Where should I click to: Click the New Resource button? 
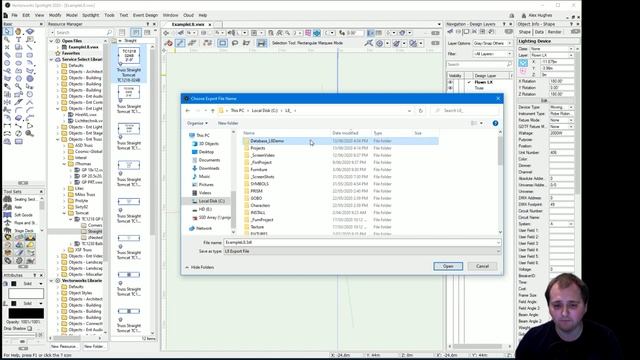[63, 347]
